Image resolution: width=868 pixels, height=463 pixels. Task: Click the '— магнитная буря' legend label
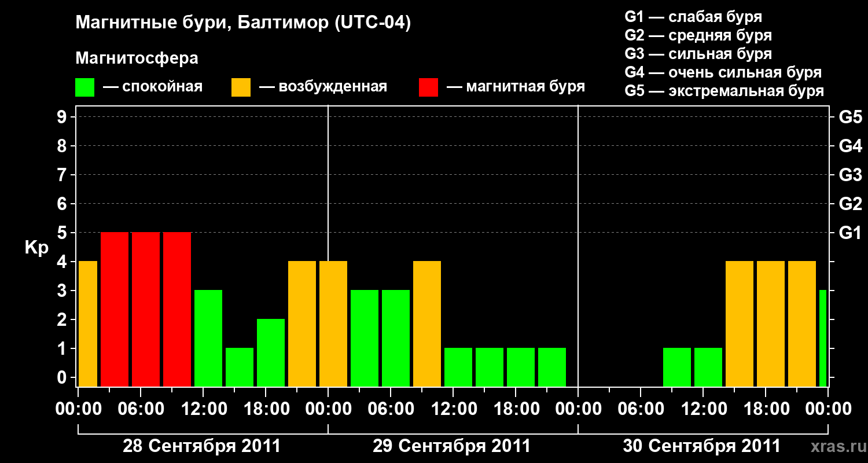pyautogui.click(x=516, y=87)
